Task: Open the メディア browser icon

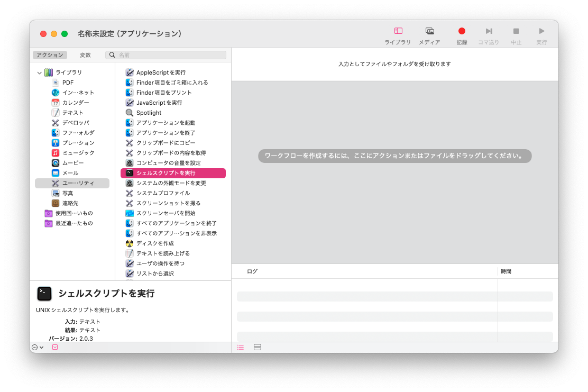Action: pos(429,32)
